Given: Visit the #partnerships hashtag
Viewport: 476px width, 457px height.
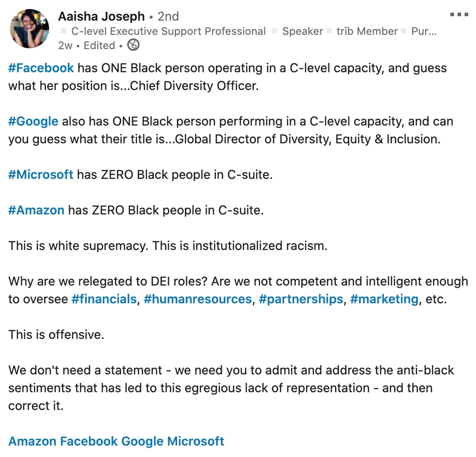Looking at the screenshot, I should [x=301, y=299].
